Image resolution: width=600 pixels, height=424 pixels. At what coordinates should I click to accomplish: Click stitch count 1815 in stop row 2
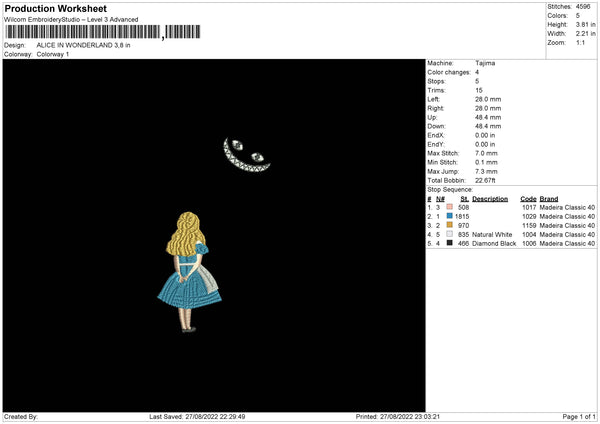(x=462, y=216)
